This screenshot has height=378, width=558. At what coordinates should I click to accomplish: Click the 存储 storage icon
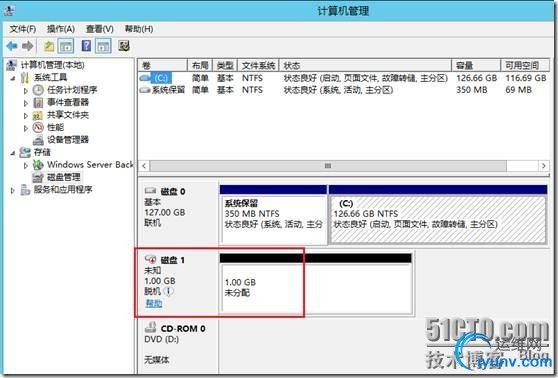point(25,152)
